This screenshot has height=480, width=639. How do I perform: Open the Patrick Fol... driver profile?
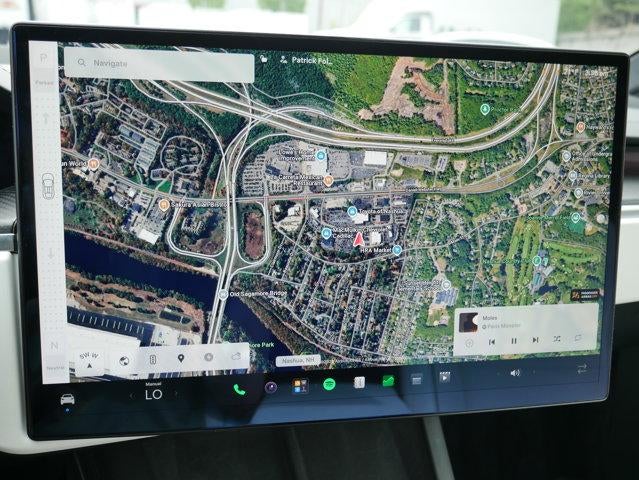tap(306, 61)
